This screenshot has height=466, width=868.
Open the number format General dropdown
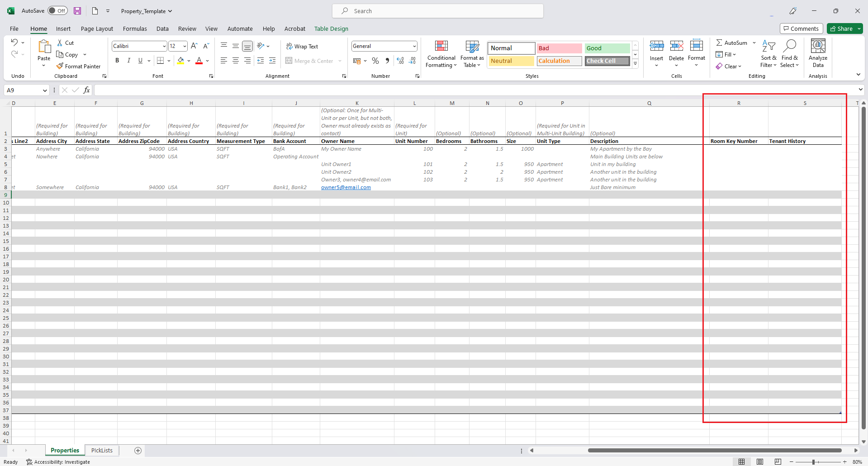[414, 46]
